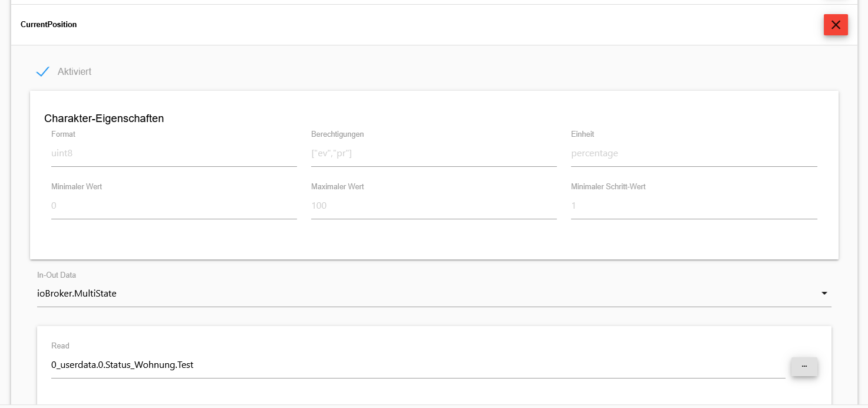The image size is (868, 408).
Task: Click the Minimaler Schritt-Wert label text
Action: pyautogui.click(x=608, y=186)
